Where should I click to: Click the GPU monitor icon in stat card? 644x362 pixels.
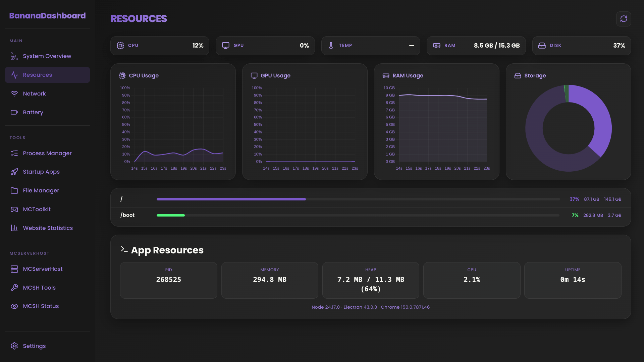coord(226,46)
